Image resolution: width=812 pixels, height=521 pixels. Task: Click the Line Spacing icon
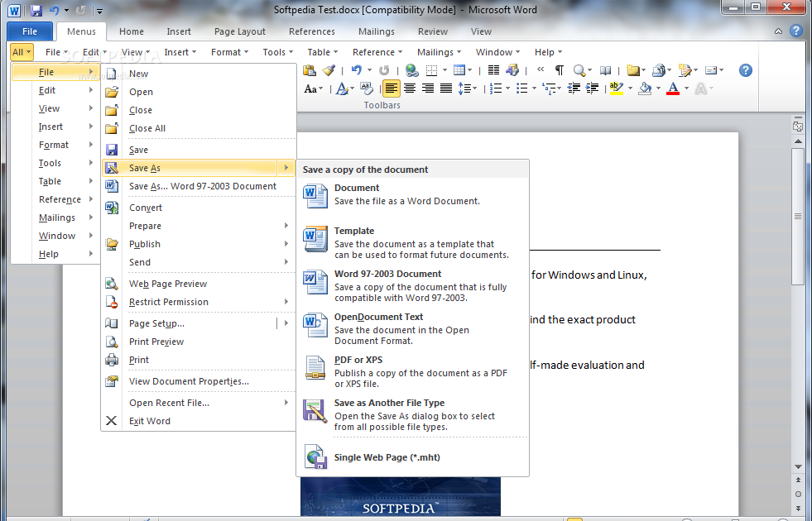pos(464,89)
